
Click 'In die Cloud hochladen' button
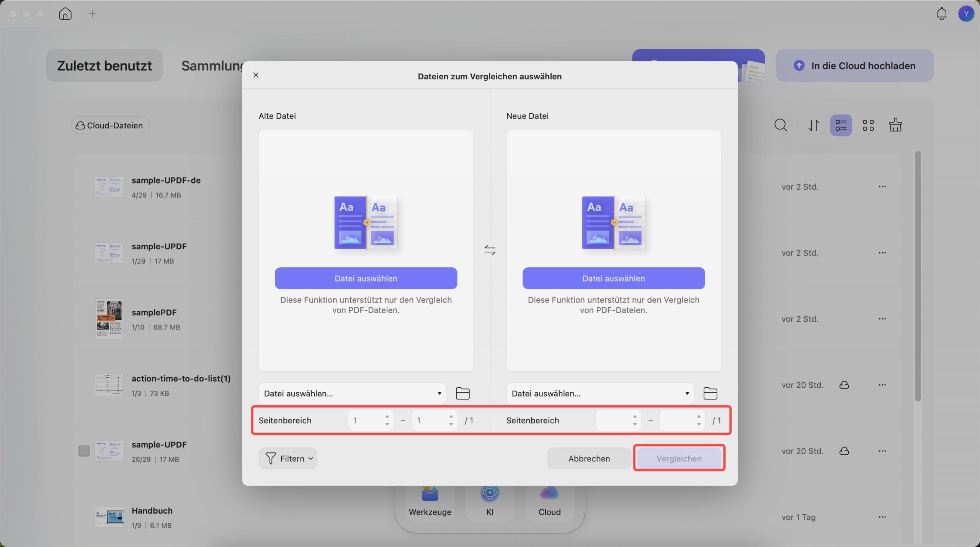click(854, 66)
